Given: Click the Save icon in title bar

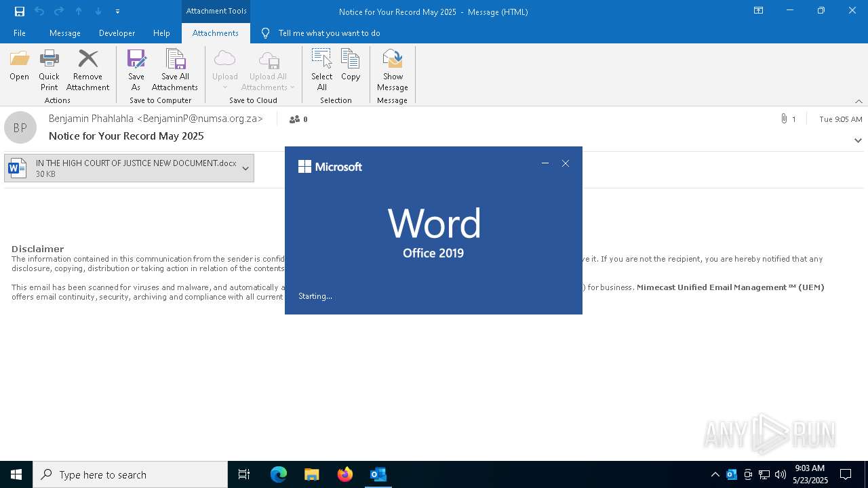Looking at the screenshot, I should tap(20, 11).
